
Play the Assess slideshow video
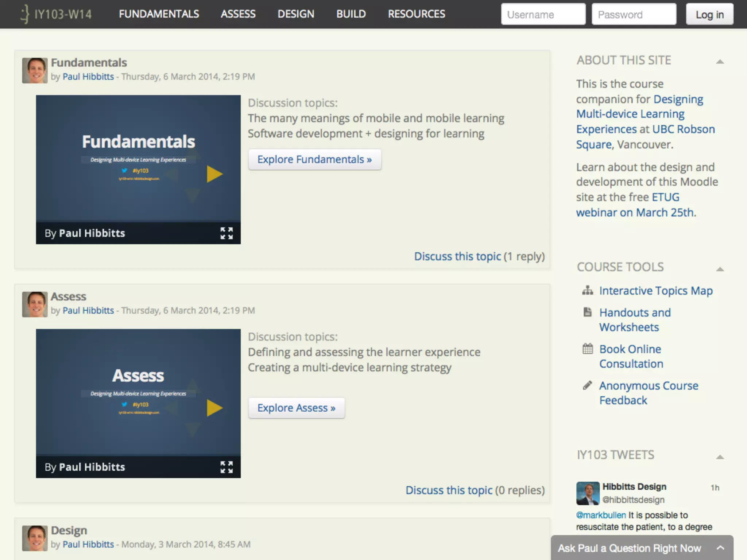(x=214, y=408)
